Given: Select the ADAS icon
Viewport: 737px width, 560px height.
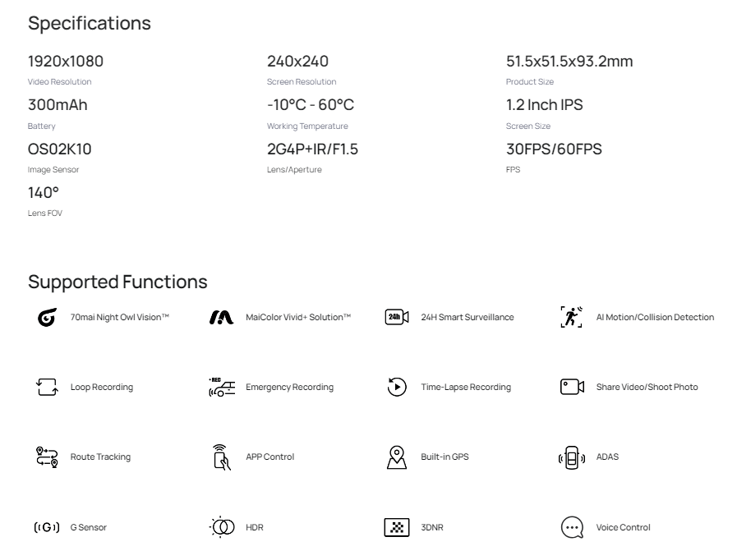Looking at the screenshot, I should click(570, 457).
